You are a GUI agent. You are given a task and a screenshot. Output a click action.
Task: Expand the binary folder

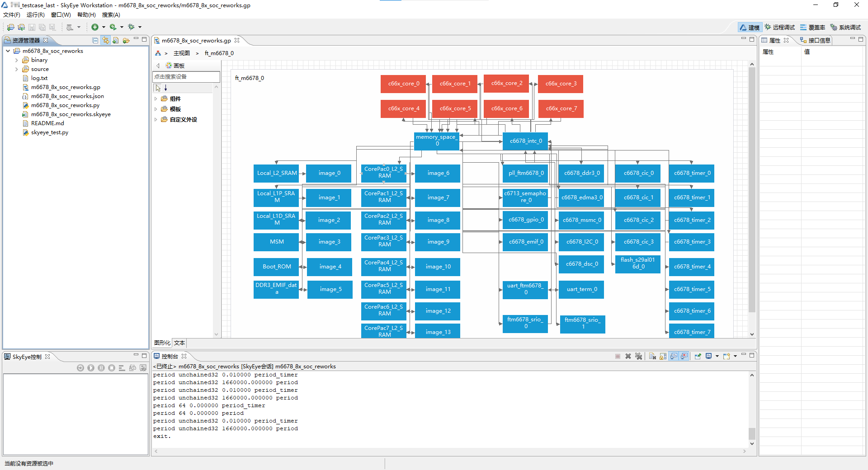17,60
